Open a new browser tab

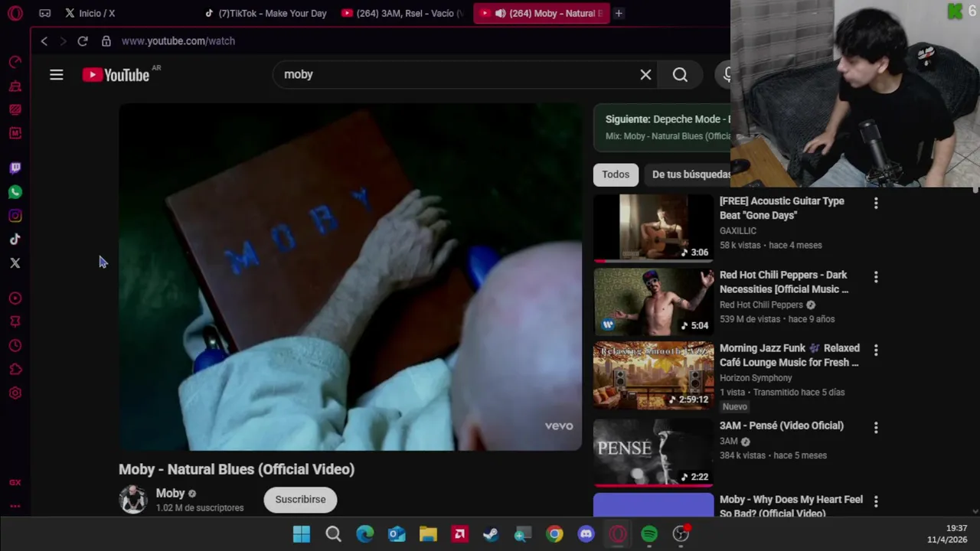(x=619, y=13)
